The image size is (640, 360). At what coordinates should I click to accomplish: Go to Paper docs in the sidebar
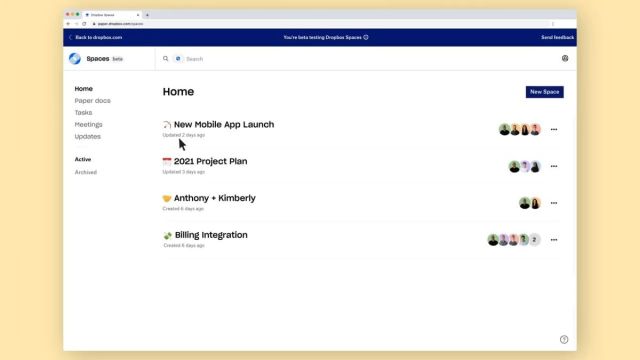tap(93, 100)
